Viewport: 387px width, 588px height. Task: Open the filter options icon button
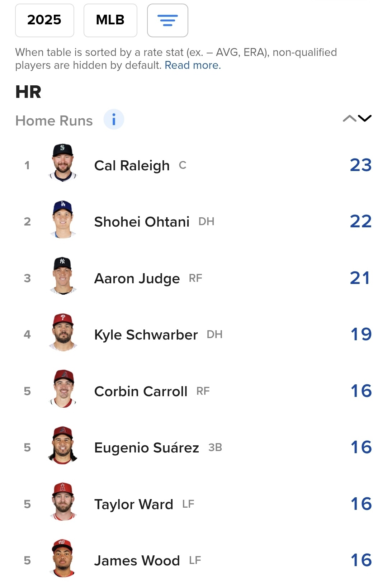click(x=167, y=20)
